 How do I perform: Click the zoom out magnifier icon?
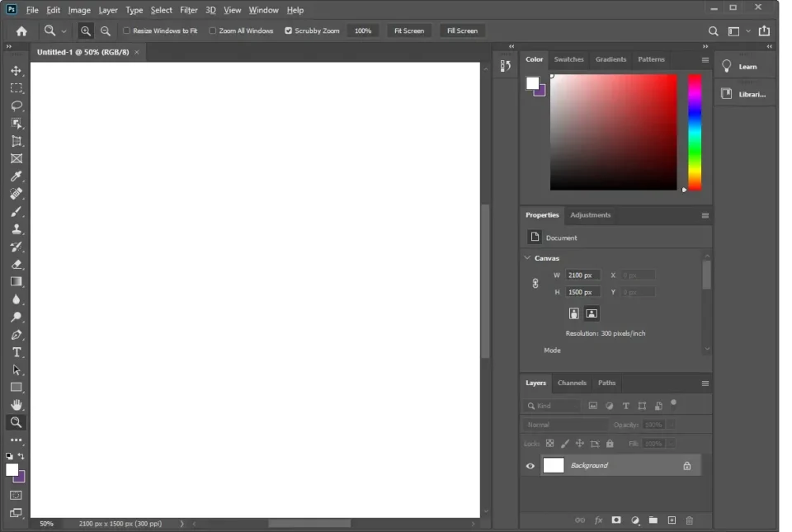point(106,31)
